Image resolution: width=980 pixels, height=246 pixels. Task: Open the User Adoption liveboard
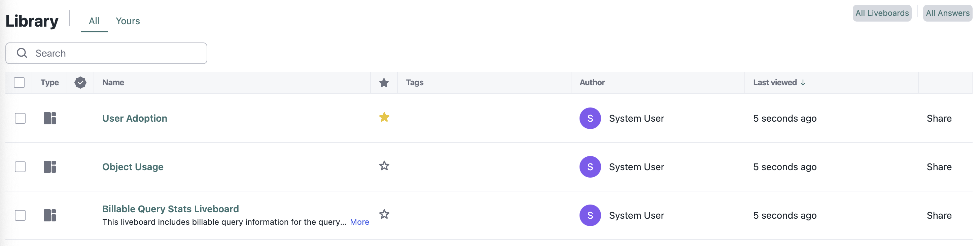tap(135, 118)
